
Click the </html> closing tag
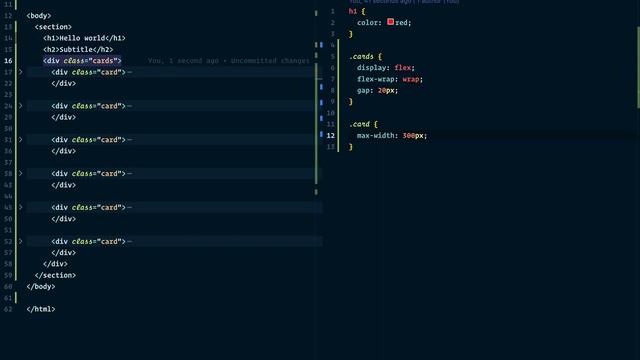coord(41,309)
